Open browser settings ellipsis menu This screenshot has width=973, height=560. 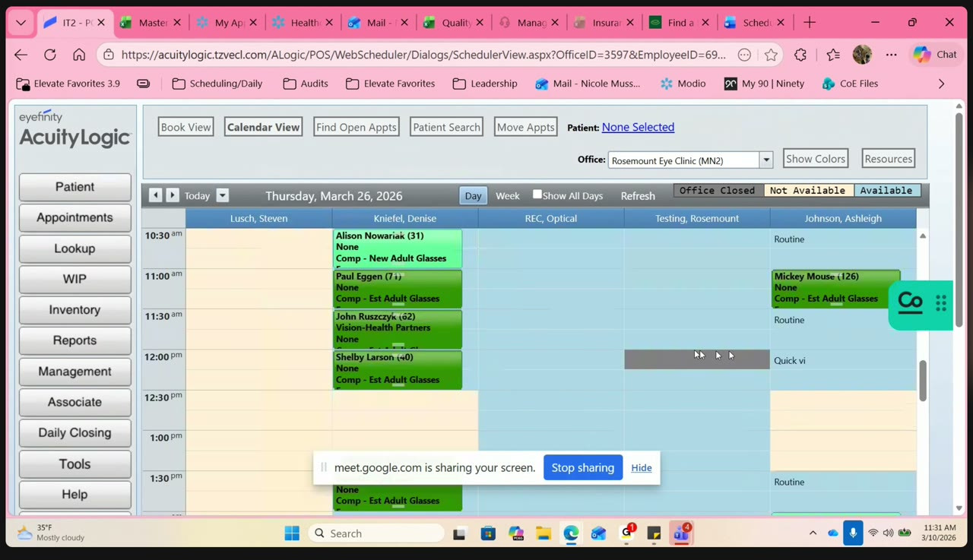(891, 55)
